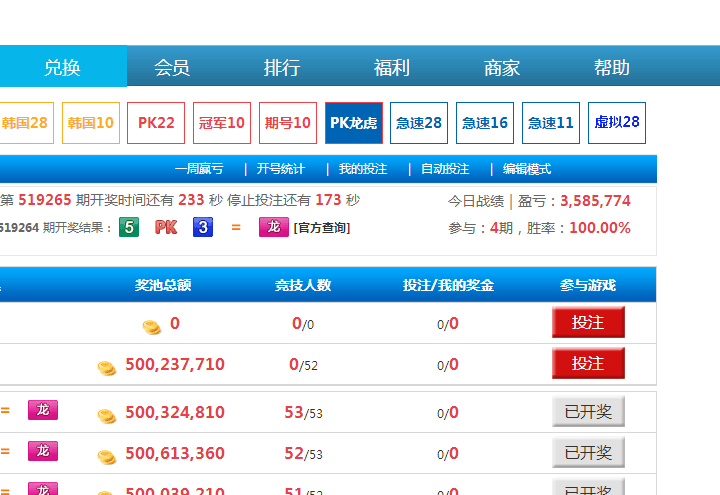Open the 帮助 navigation tab

pos(612,68)
